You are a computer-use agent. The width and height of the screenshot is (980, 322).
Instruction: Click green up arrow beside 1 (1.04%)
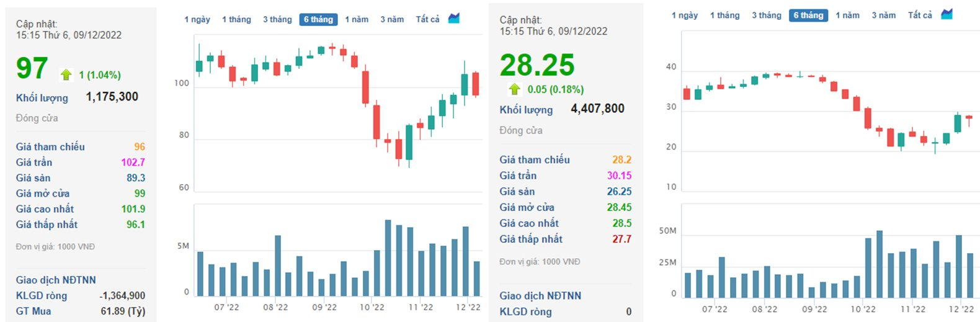point(66,75)
